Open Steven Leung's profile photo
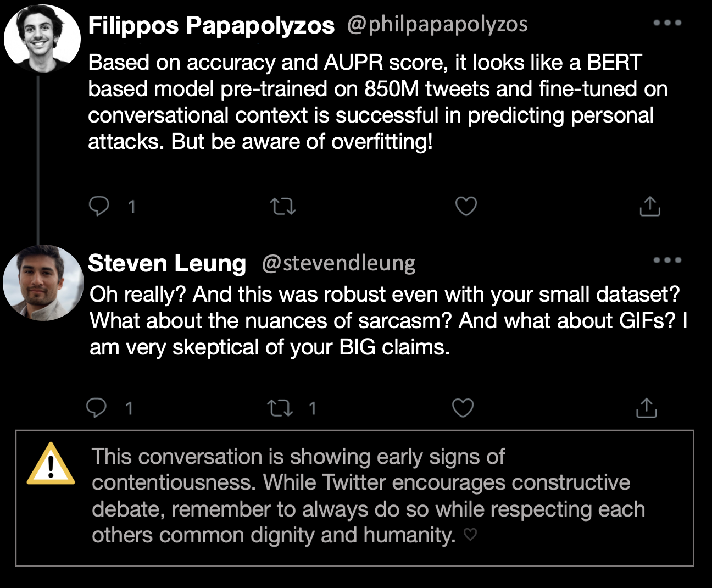Image resolution: width=712 pixels, height=588 pixels. pyautogui.click(x=43, y=282)
